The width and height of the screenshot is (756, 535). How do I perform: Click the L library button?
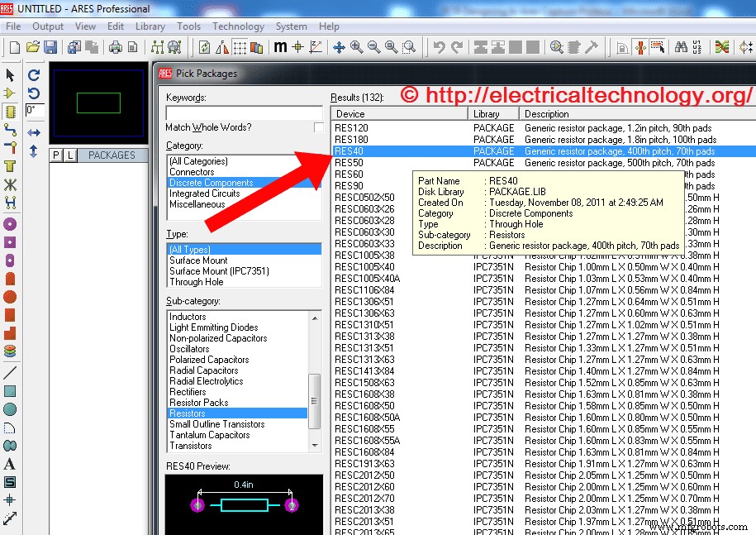click(69, 155)
